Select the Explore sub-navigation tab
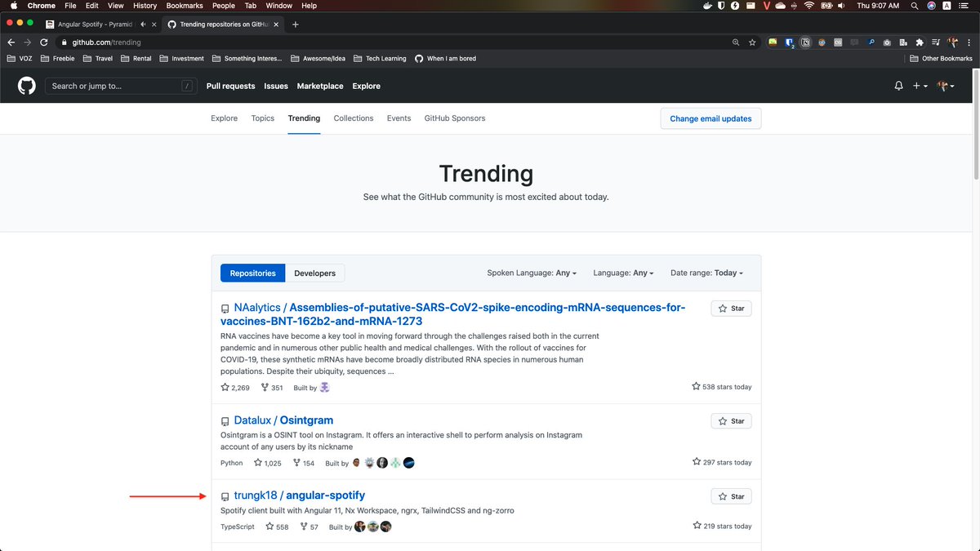 pos(224,118)
